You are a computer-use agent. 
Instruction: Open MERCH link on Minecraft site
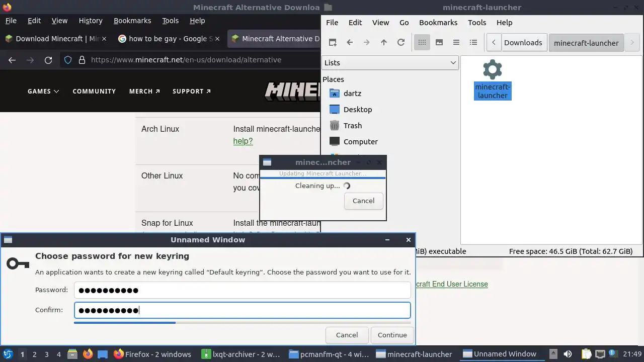click(144, 91)
